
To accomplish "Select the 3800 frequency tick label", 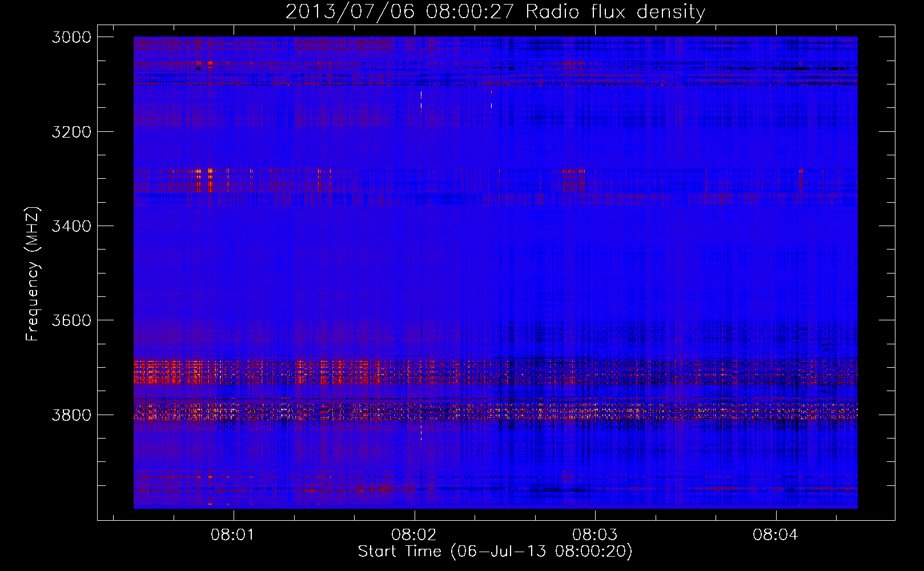I will (71, 415).
